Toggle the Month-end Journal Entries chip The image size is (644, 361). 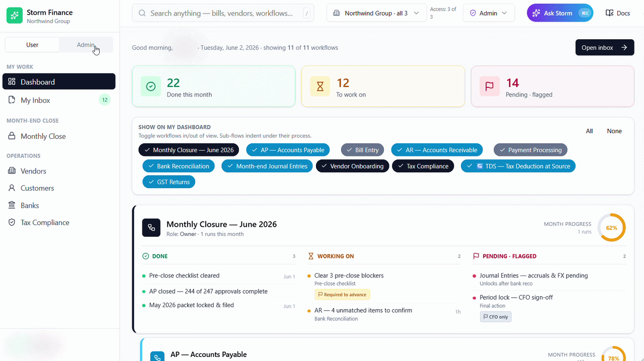click(267, 166)
